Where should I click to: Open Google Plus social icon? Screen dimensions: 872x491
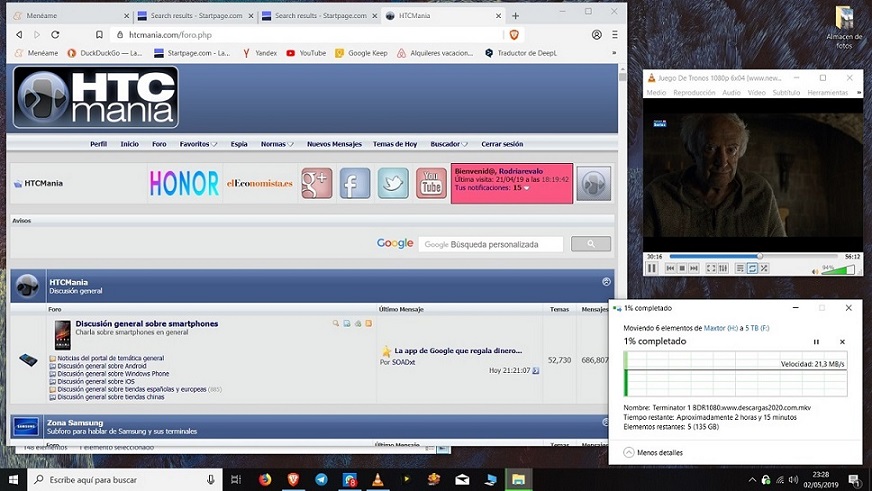316,183
